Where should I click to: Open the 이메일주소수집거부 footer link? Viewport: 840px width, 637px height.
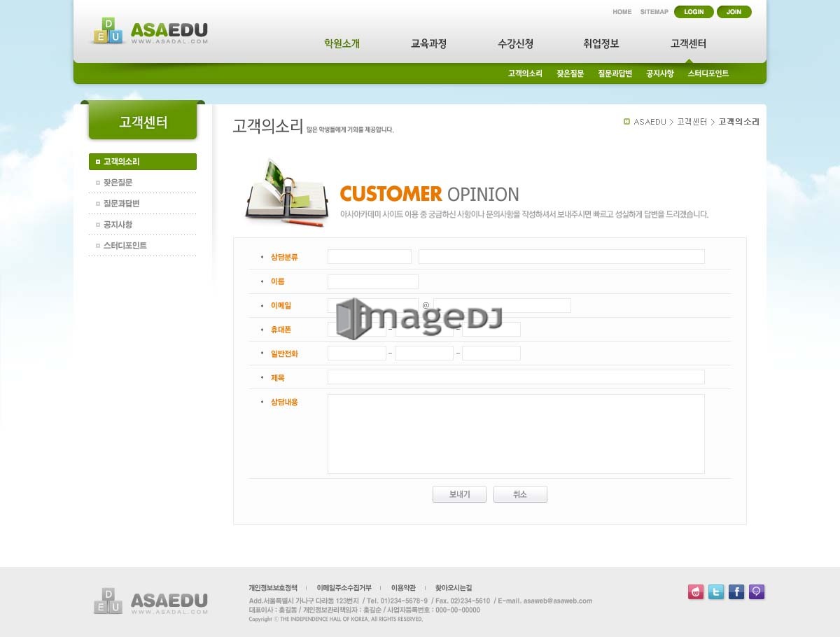point(344,588)
